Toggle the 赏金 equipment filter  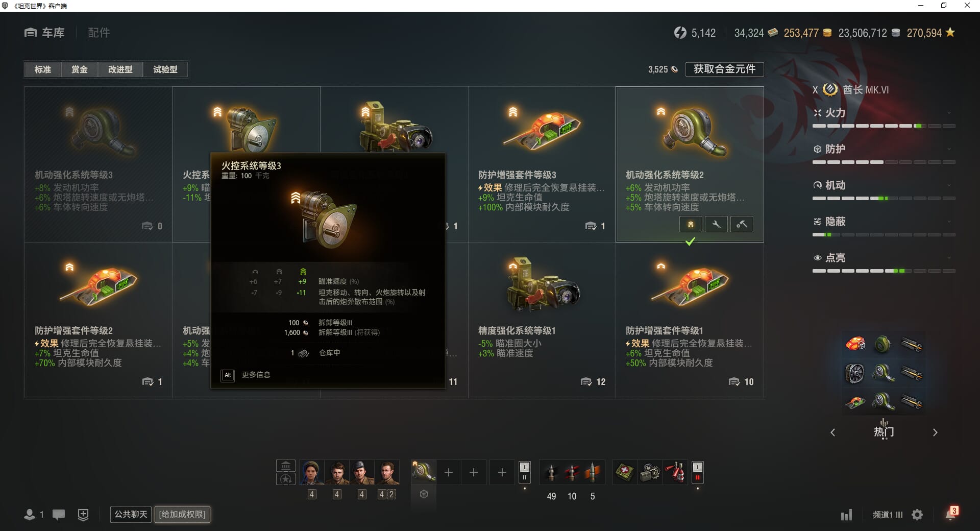pyautogui.click(x=79, y=69)
